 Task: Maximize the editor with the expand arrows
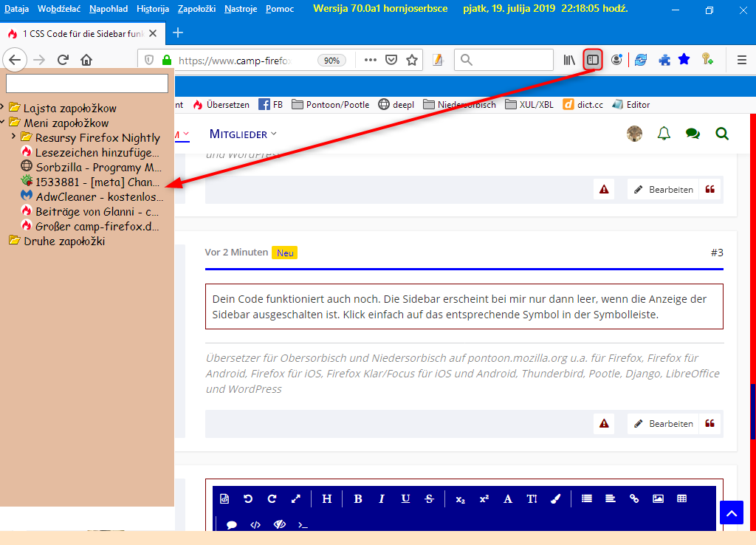pyautogui.click(x=296, y=498)
